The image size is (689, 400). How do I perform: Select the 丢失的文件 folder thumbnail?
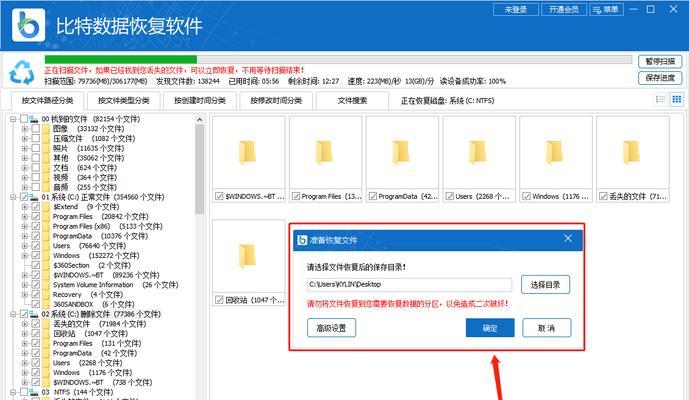(633, 153)
